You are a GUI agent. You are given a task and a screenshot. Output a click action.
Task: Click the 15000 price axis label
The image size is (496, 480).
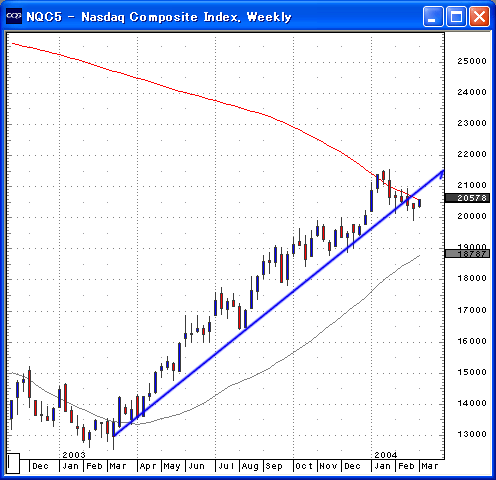pyautogui.click(x=472, y=372)
